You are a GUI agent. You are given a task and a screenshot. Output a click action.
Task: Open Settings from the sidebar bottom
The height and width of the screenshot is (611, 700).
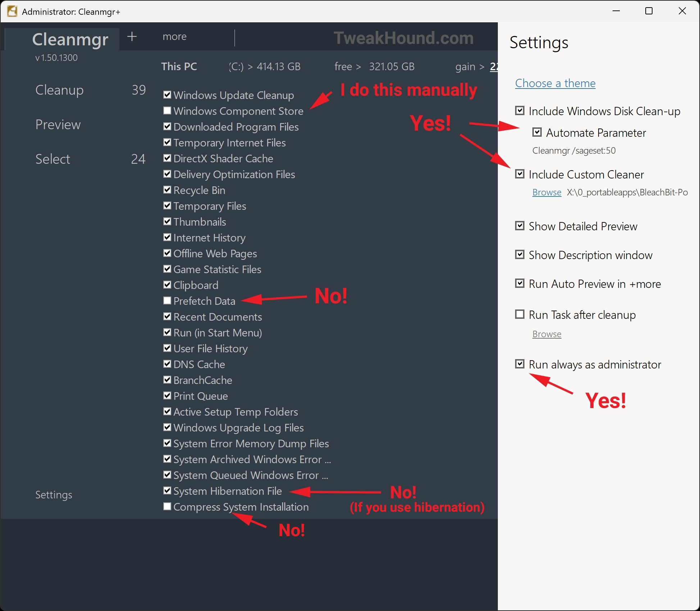coord(54,495)
